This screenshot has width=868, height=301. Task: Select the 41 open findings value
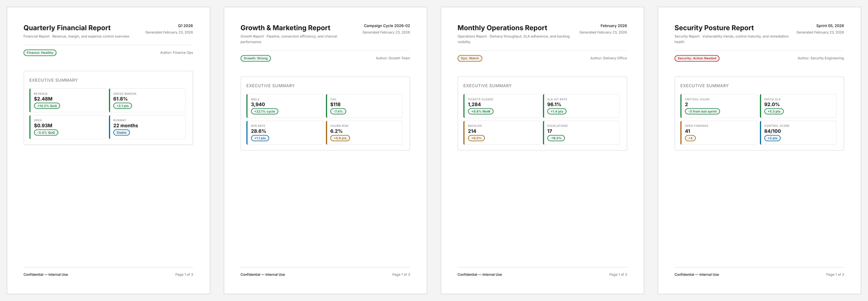688,131
